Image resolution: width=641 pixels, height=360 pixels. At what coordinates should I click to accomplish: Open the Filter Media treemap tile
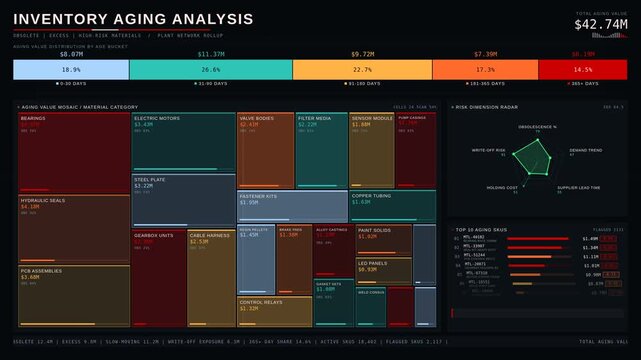click(x=322, y=150)
